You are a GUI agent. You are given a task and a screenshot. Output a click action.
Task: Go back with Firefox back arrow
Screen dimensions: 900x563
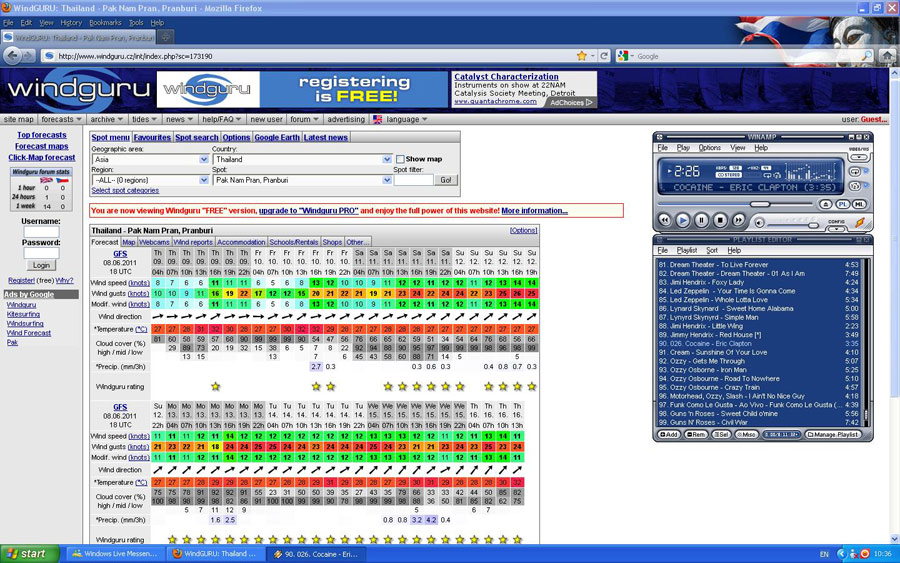pyautogui.click(x=13, y=56)
